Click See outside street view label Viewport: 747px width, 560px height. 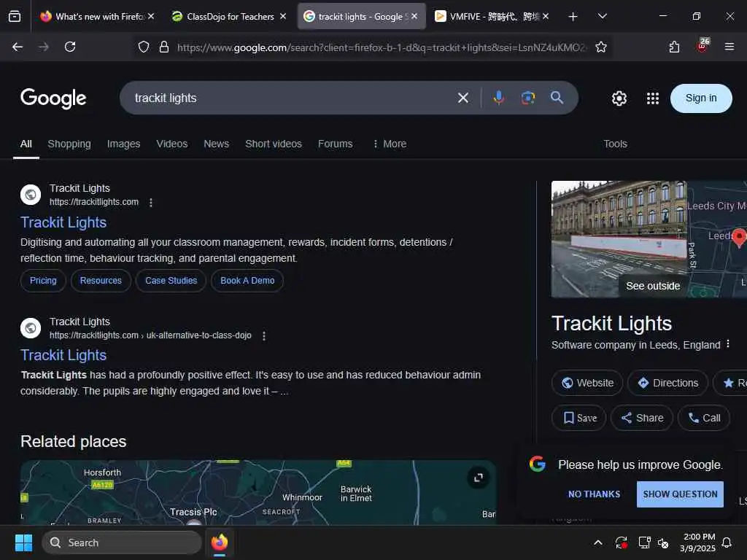(653, 286)
